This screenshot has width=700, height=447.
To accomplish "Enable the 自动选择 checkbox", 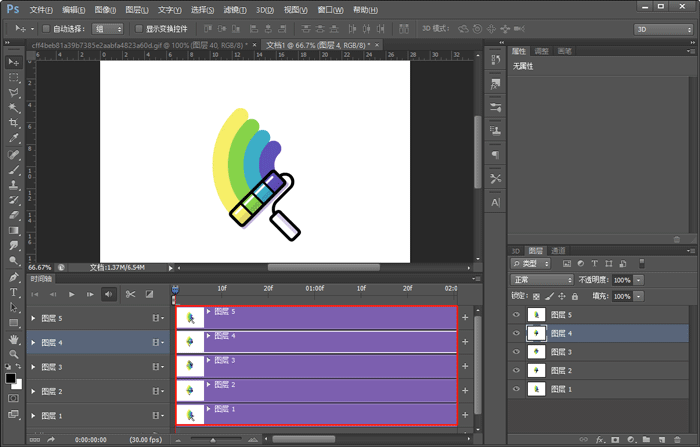I will pos(46,29).
